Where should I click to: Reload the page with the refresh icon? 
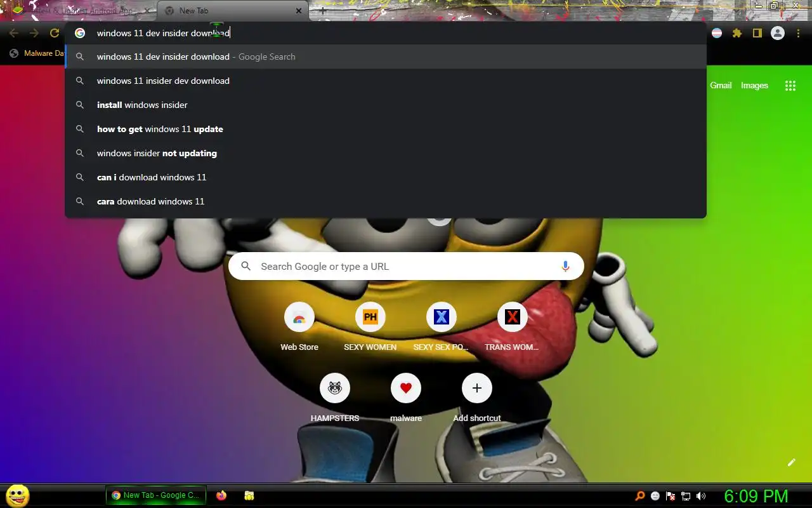[x=55, y=33]
